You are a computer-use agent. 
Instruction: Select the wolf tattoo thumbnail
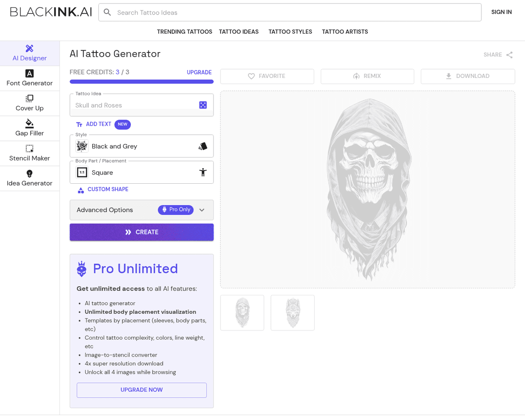coord(292,312)
